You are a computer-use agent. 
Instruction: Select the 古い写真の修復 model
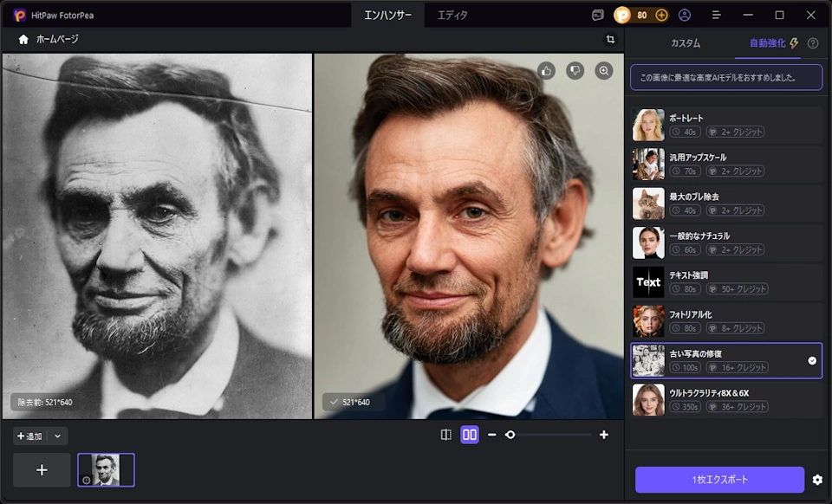pyautogui.click(x=726, y=360)
